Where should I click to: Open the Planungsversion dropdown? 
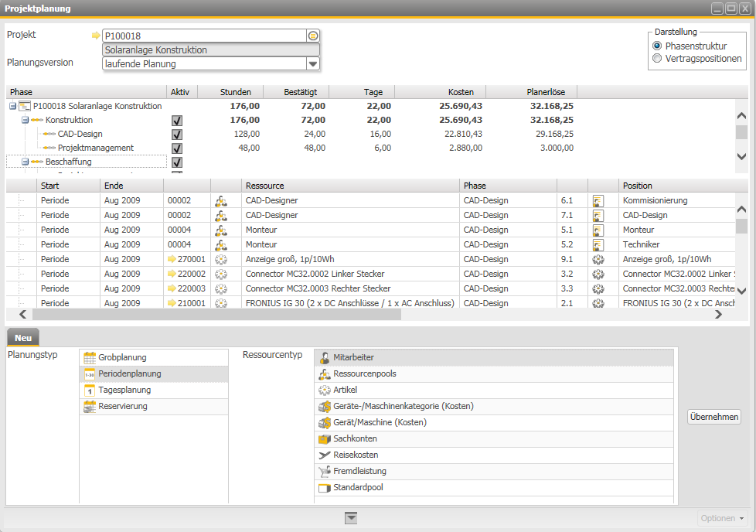(312, 63)
